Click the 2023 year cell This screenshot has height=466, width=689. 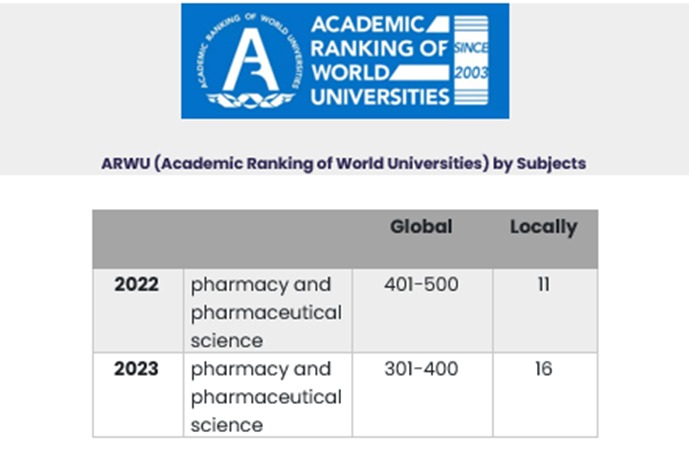click(136, 369)
